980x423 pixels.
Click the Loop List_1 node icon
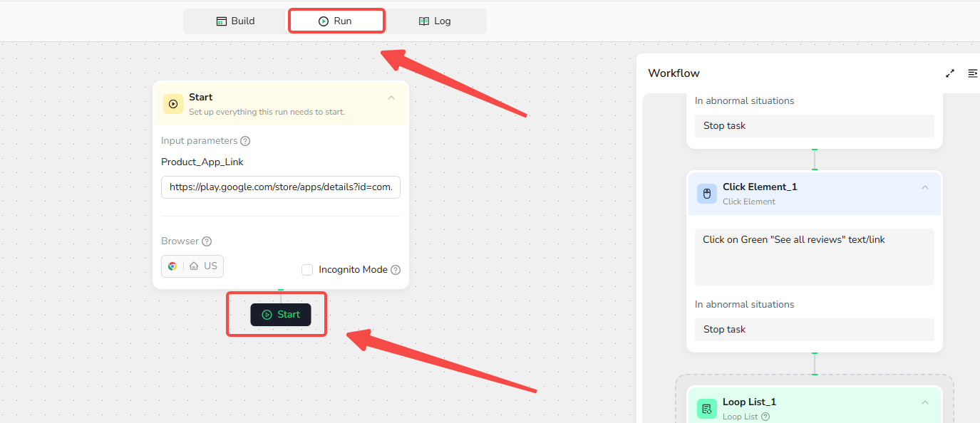[706, 409]
